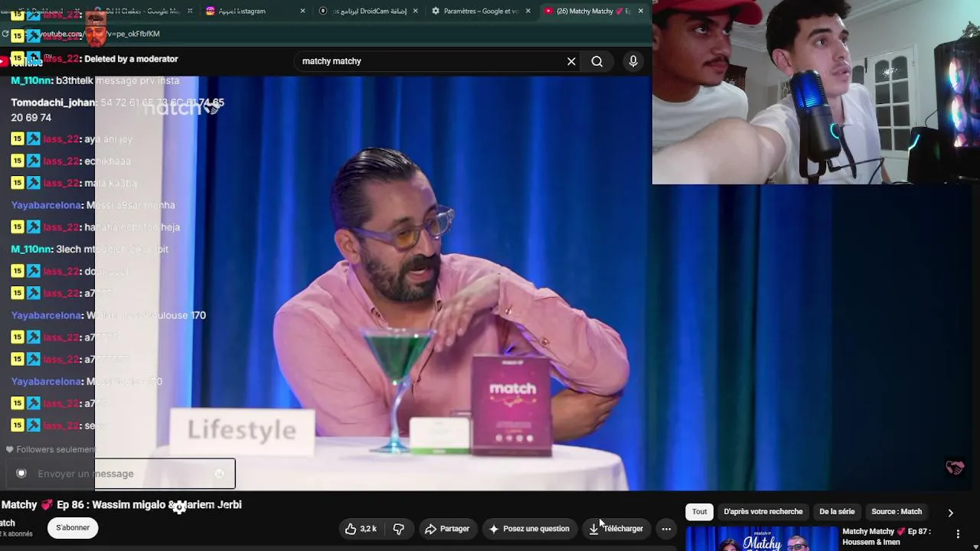Viewport: 980px width, 551px height.
Task: Close the Matchy Matchy YouTube tab
Action: (641, 11)
